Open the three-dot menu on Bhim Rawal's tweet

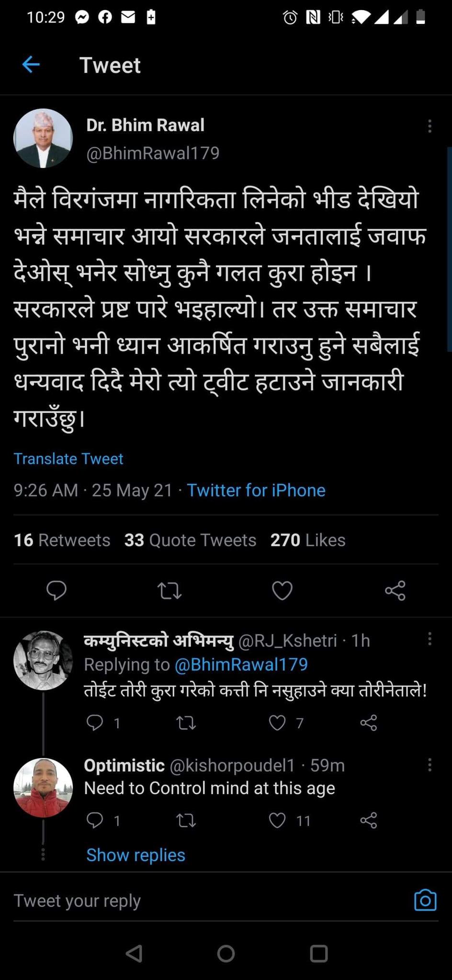click(429, 126)
